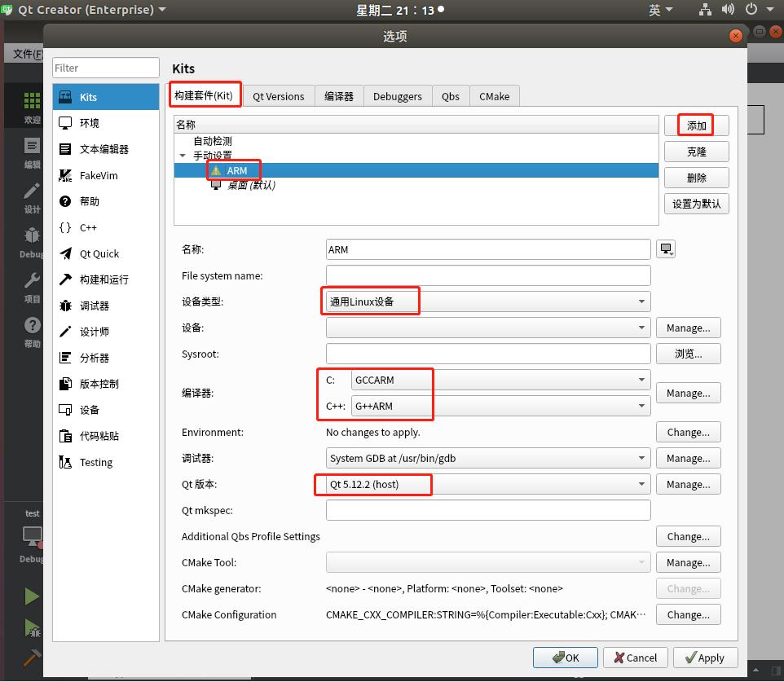This screenshot has height=682, width=784.
Task: Switch to 编译器 tab
Action: click(338, 96)
